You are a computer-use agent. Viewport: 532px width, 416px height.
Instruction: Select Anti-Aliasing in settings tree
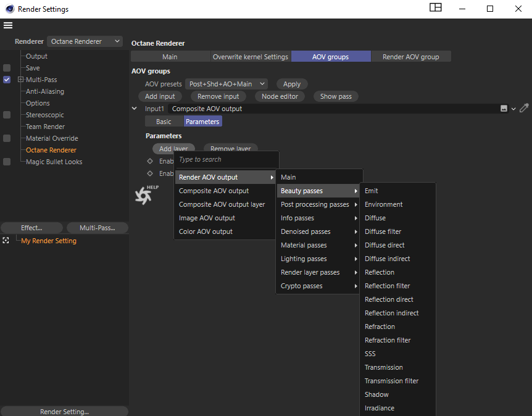45,91
